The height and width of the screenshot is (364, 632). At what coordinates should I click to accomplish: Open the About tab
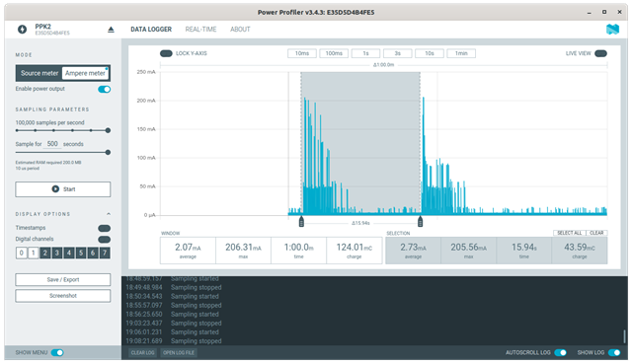coord(240,30)
